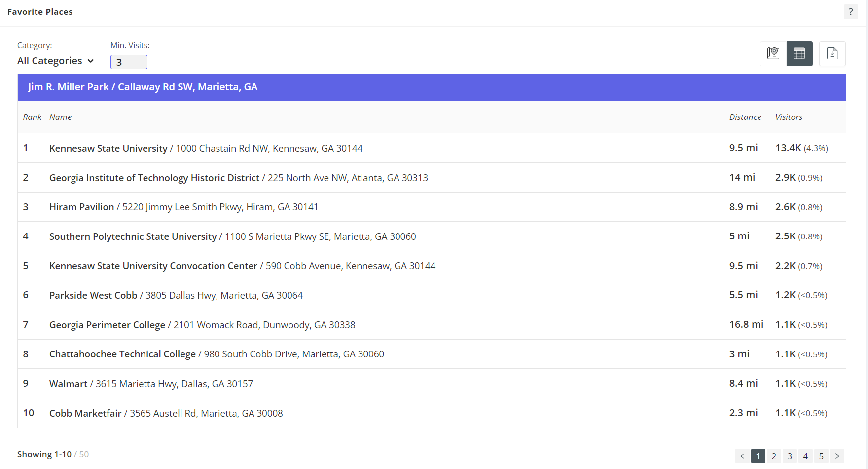Go to next page arrow
This screenshot has width=868, height=469.
click(837, 456)
